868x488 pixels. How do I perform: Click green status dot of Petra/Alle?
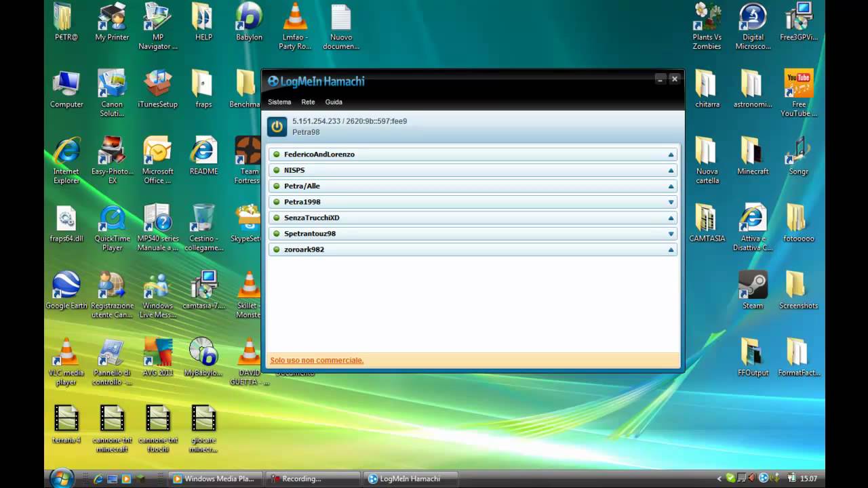click(x=277, y=186)
